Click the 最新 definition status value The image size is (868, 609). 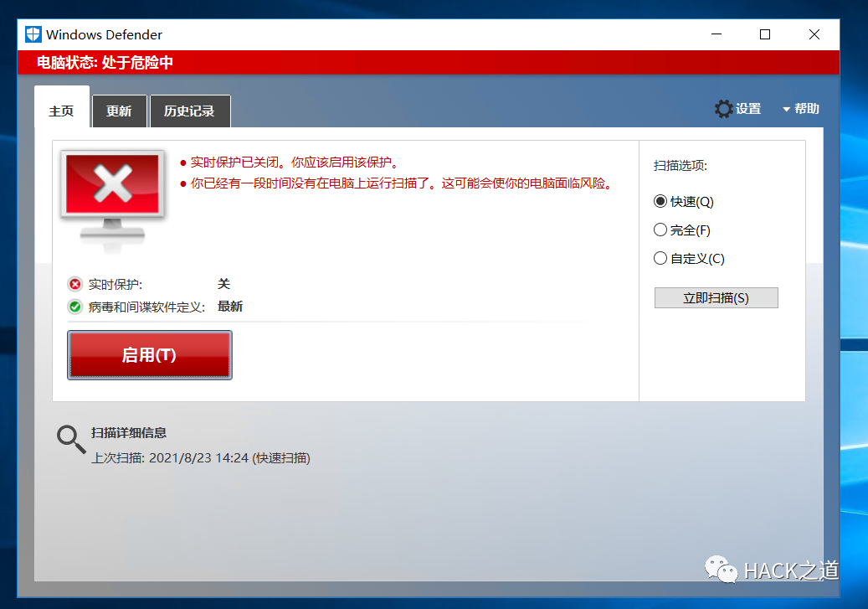pos(229,307)
